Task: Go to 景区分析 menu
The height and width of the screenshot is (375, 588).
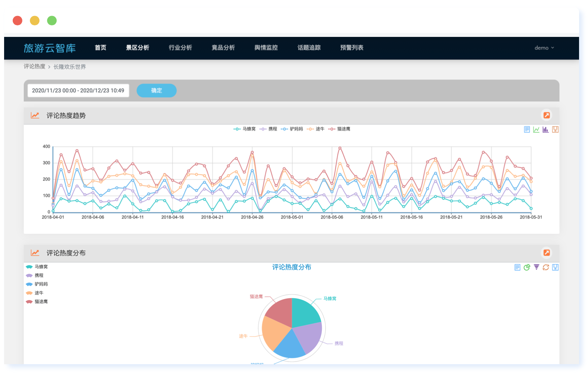Action: coord(137,48)
